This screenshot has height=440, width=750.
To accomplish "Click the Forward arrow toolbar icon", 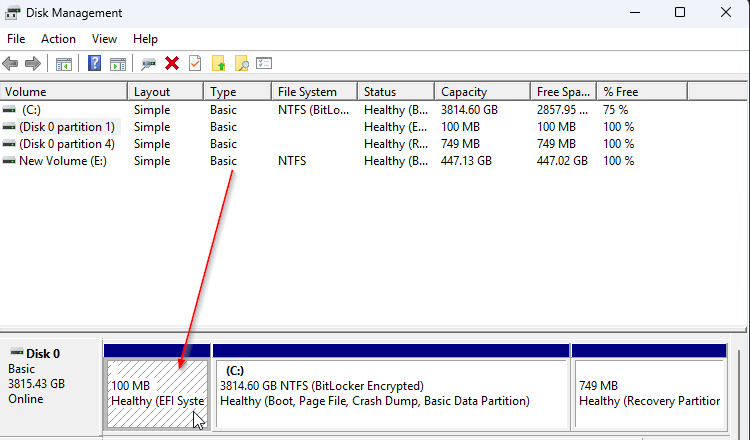I will 32,63.
